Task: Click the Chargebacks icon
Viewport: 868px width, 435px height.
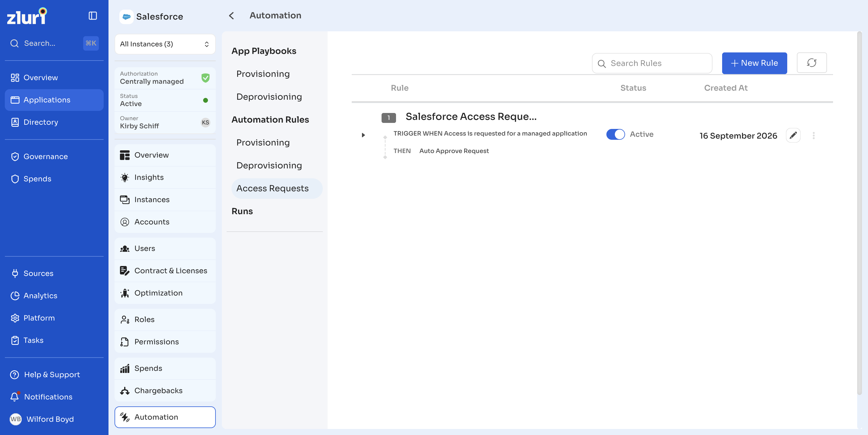Action: 125,390
